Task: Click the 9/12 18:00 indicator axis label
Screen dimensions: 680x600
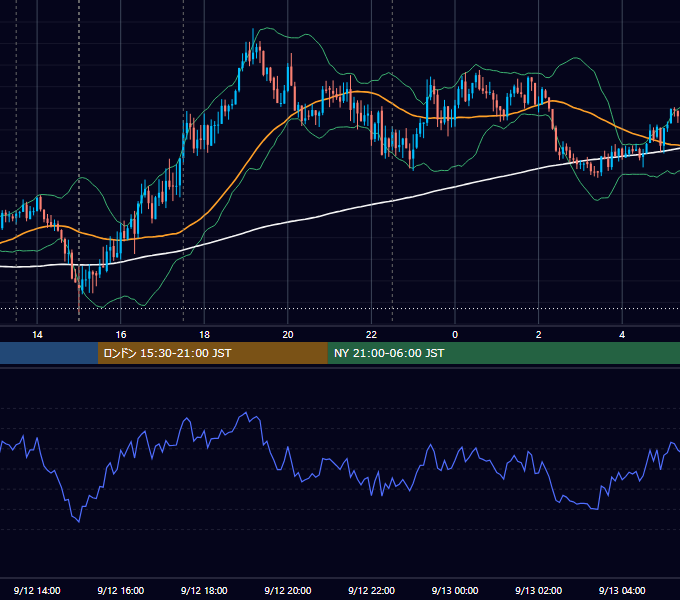Action: [x=204, y=590]
